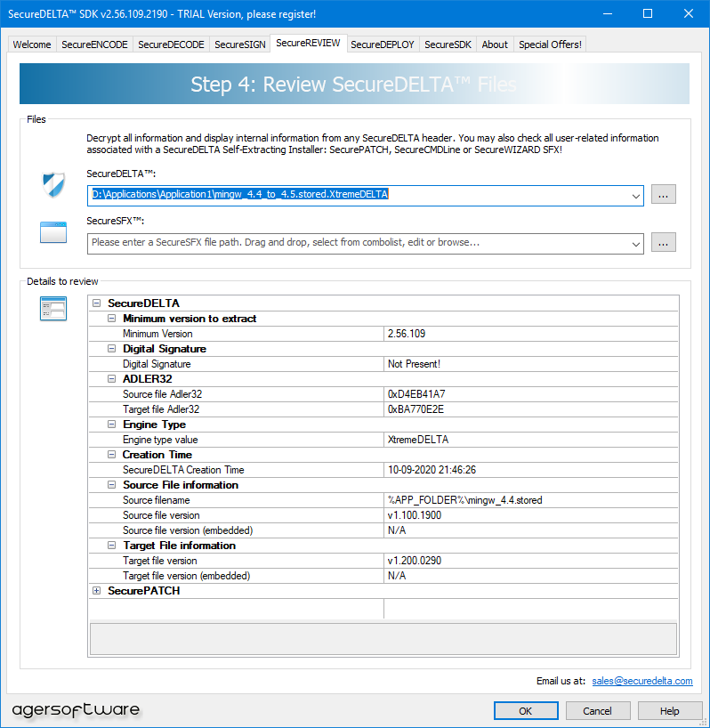The width and height of the screenshot is (710, 728).
Task: Expand the SecurePATCH node
Action: click(x=96, y=591)
